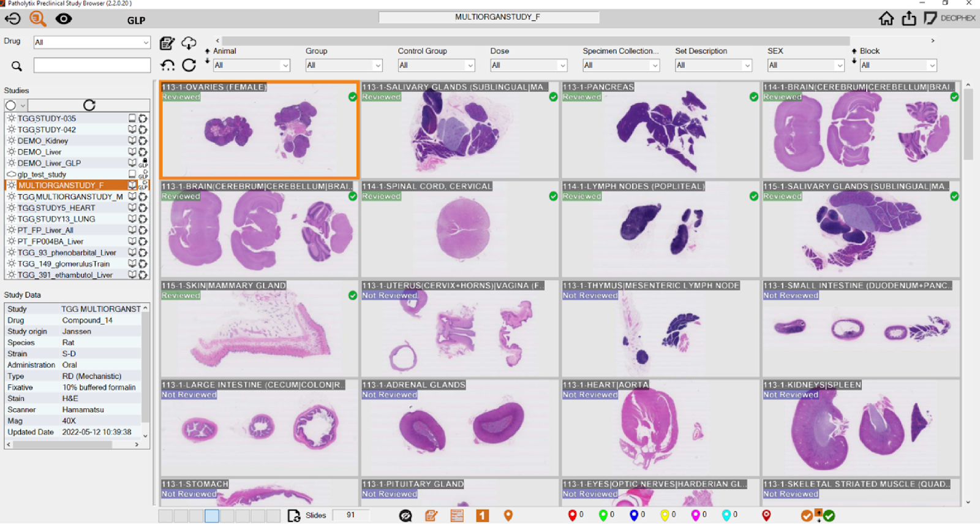Open the 114-1-SPINAL CORD, CERVICAL slide
The image size is (980, 524).
coord(459,229)
